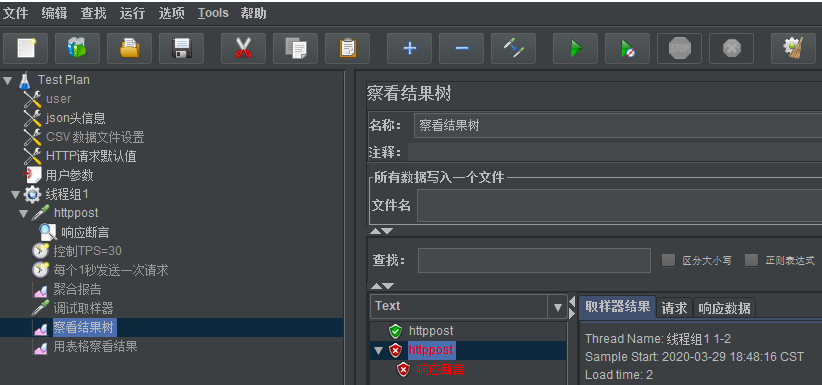Click collapse arrows above 查找 row

click(x=381, y=231)
